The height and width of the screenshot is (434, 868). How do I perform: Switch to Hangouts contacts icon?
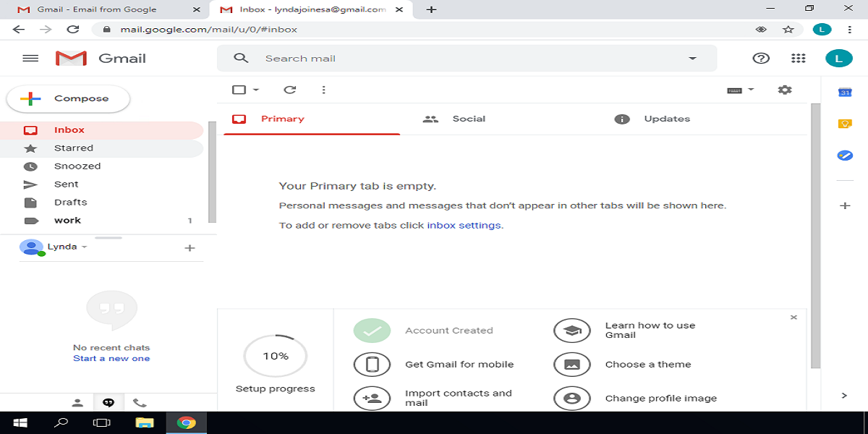coord(77,403)
